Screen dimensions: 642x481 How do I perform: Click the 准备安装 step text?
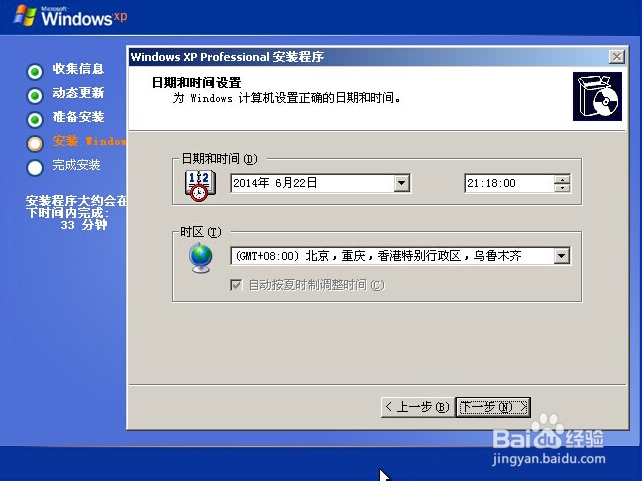[78, 117]
